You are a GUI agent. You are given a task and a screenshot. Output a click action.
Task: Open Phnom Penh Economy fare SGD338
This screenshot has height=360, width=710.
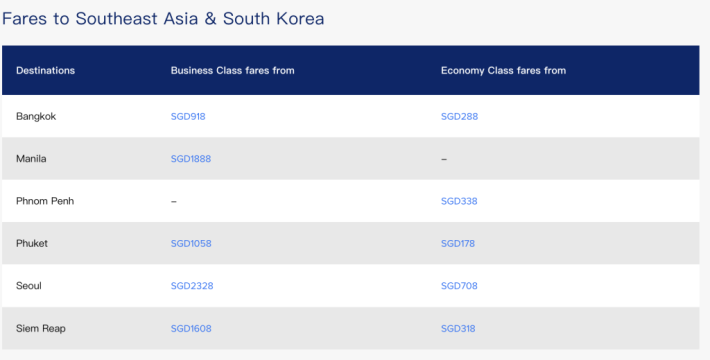[x=459, y=201]
